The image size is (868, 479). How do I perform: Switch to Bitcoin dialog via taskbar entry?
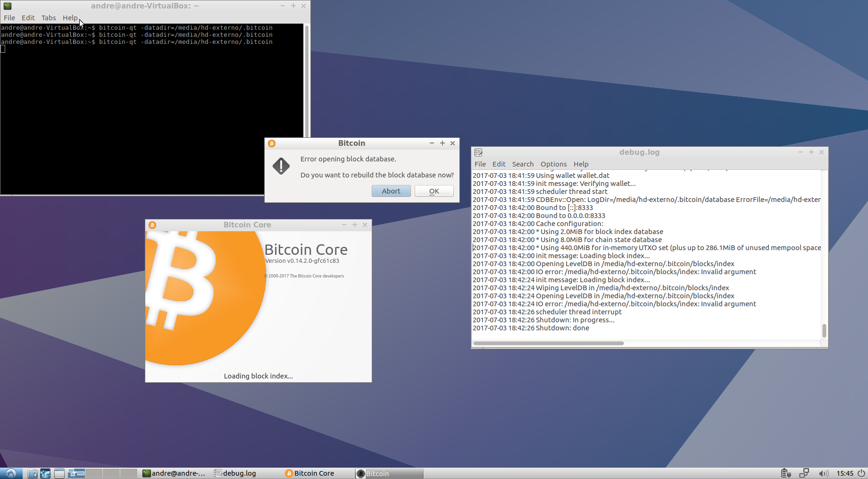coord(390,473)
